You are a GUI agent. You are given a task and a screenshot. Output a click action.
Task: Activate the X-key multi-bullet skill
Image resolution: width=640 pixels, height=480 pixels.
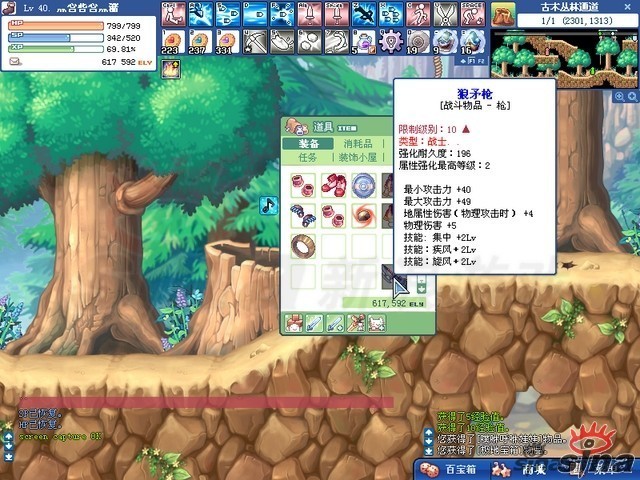391,14
